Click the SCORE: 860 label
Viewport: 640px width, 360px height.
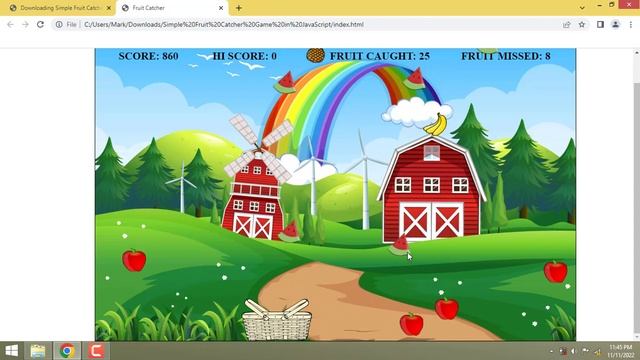pyautogui.click(x=149, y=56)
